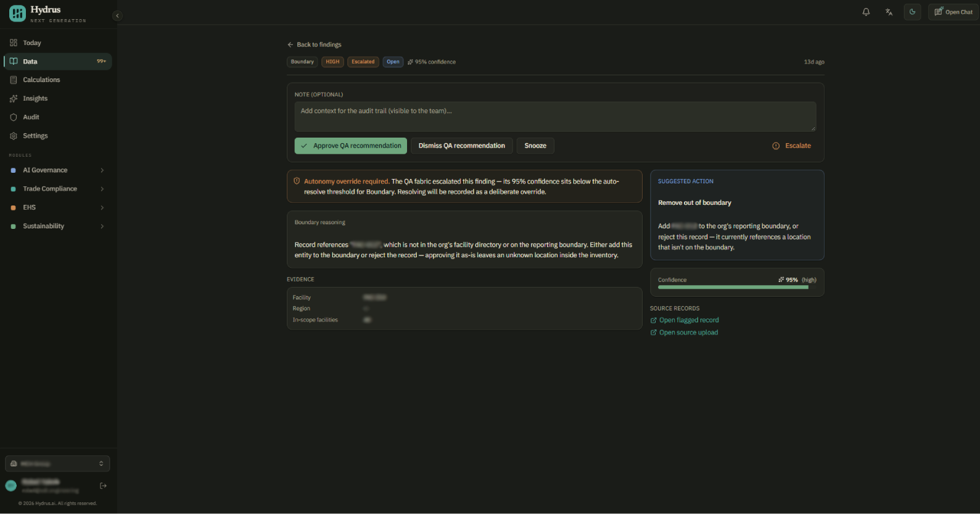Click the HIGH severity badge
Viewport: 980px width, 514px height.
coord(332,62)
